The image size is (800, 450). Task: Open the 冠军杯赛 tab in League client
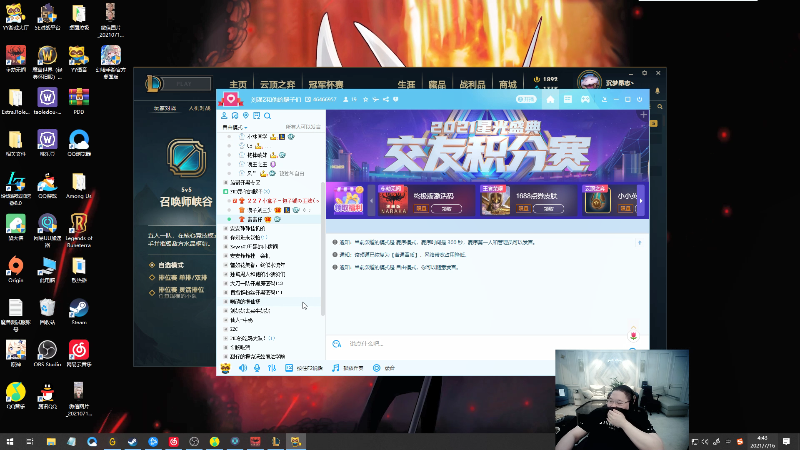(326, 84)
